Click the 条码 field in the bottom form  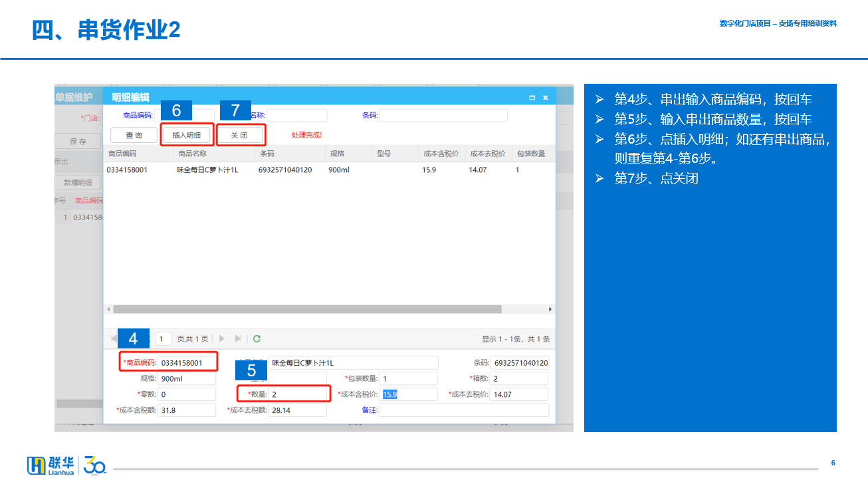520,362
